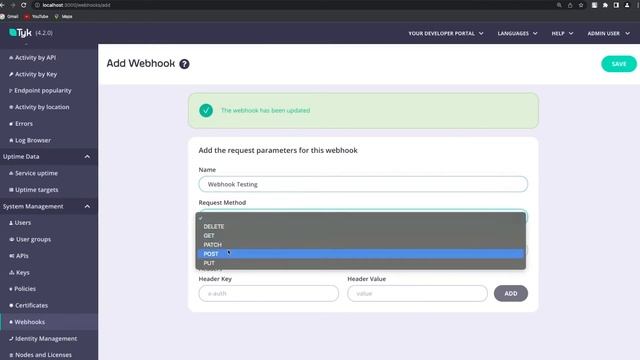Select POST request method
The height and width of the screenshot is (360, 640).
(361, 254)
